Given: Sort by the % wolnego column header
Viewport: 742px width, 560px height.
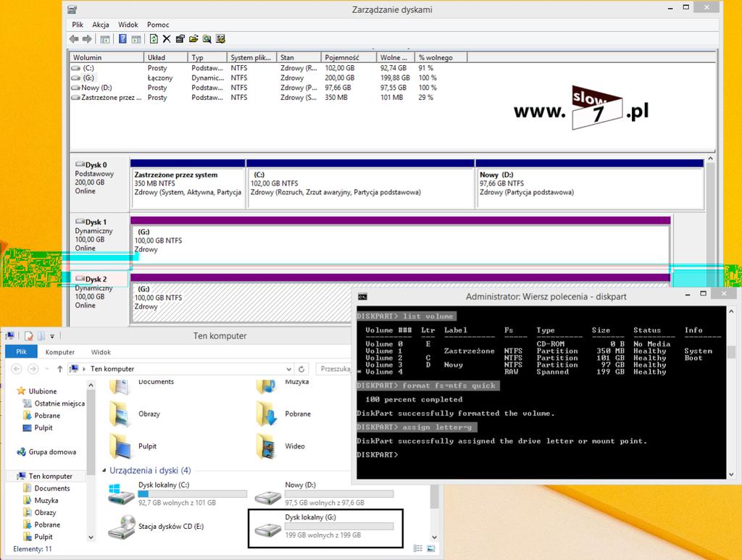Looking at the screenshot, I should click(441, 57).
